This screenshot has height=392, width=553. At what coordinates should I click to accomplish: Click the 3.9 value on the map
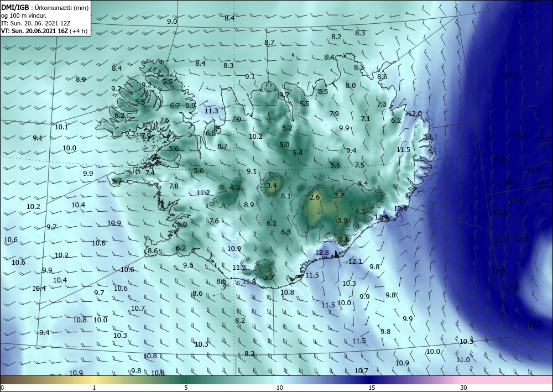[342, 220]
